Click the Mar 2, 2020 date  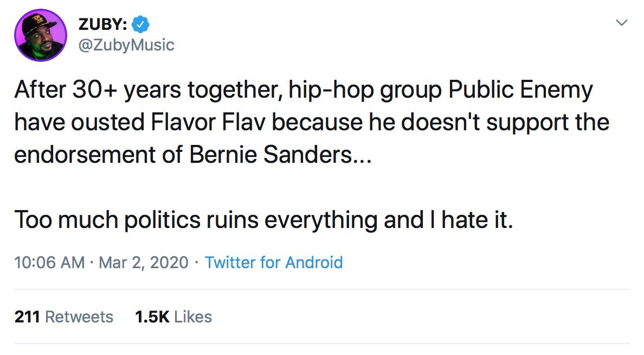tap(143, 262)
